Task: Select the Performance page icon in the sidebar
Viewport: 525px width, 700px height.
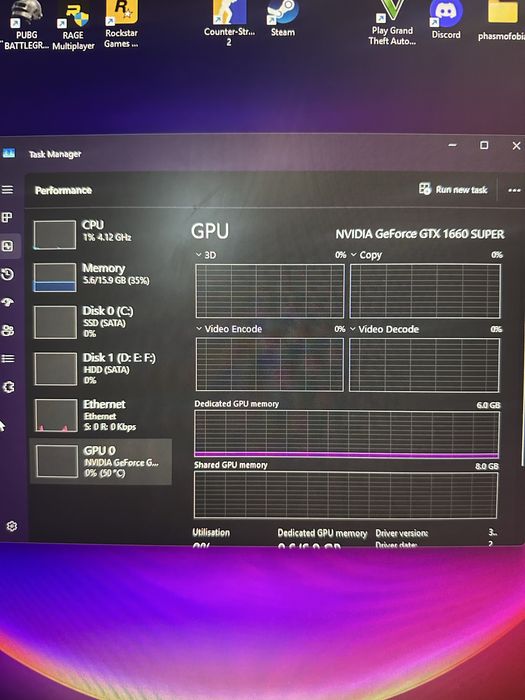Action: 8,246
